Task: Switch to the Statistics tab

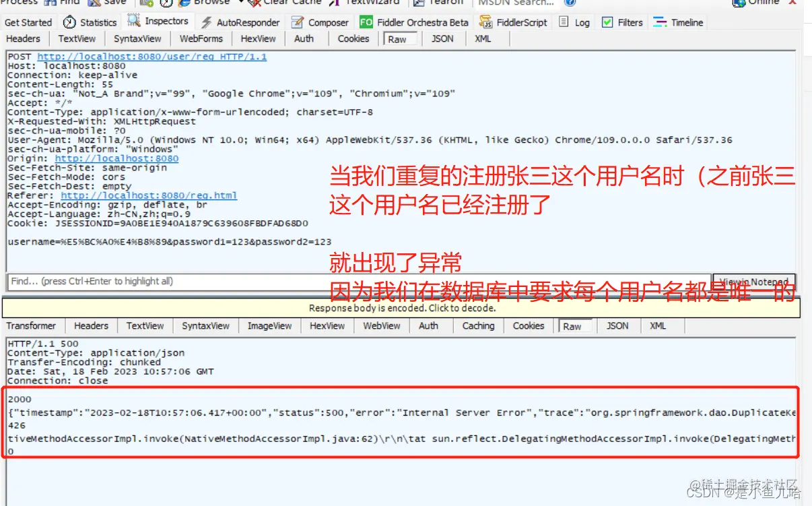Action: click(90, 22)
